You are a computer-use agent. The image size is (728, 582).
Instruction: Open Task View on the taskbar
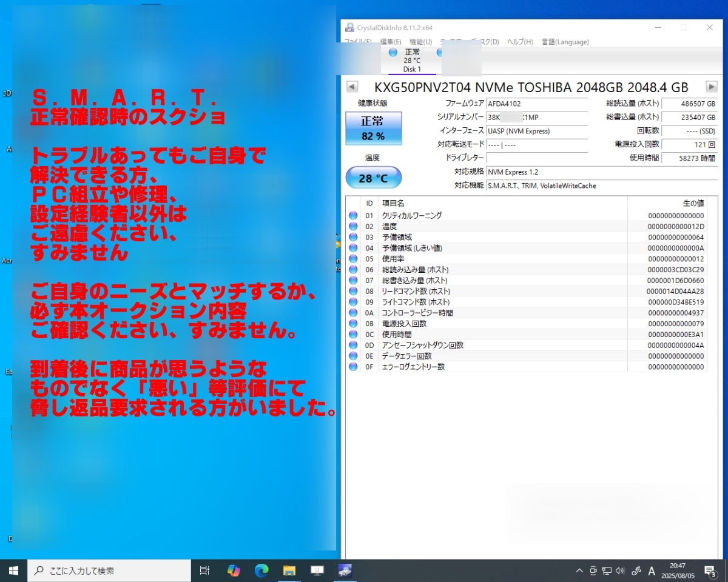[x=204, y=570]
